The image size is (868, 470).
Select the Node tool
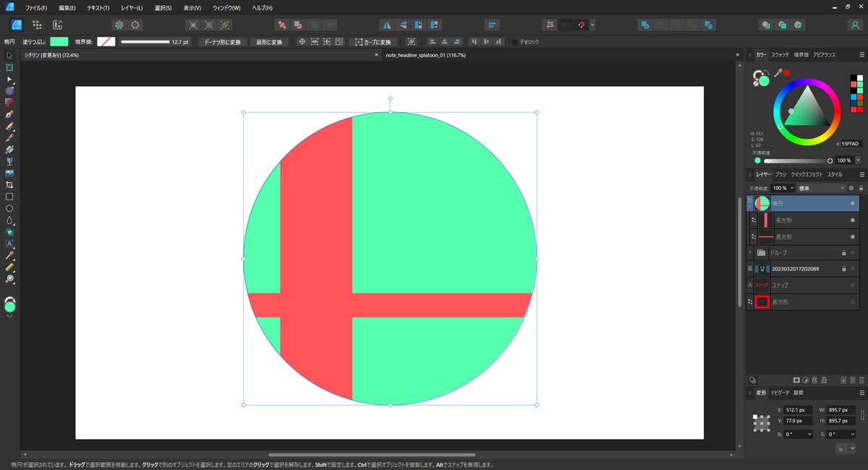[x=9, y=79]
